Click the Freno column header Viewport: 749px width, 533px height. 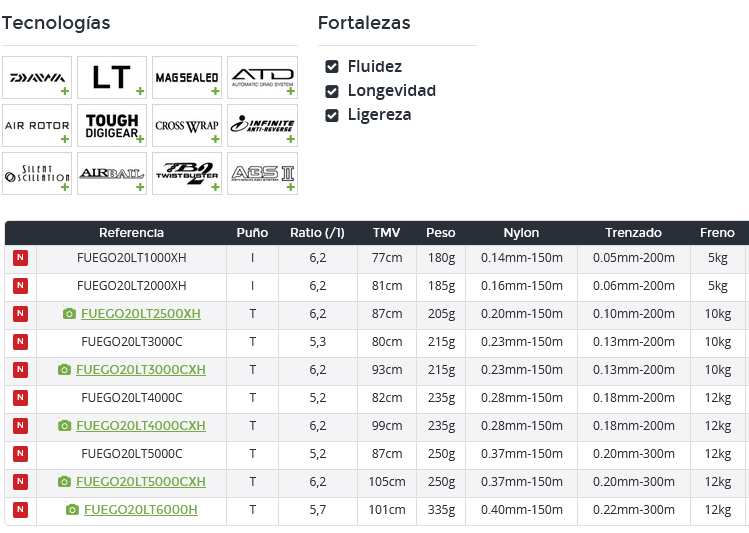717,233
